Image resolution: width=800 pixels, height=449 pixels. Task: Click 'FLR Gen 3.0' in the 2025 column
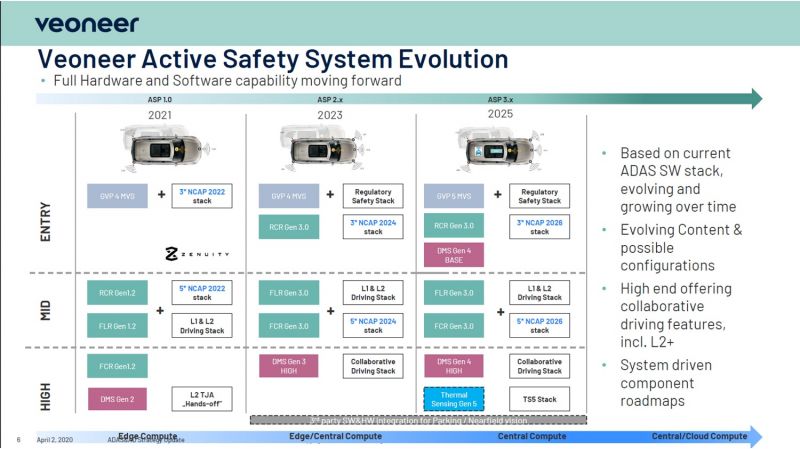[454, 293]
